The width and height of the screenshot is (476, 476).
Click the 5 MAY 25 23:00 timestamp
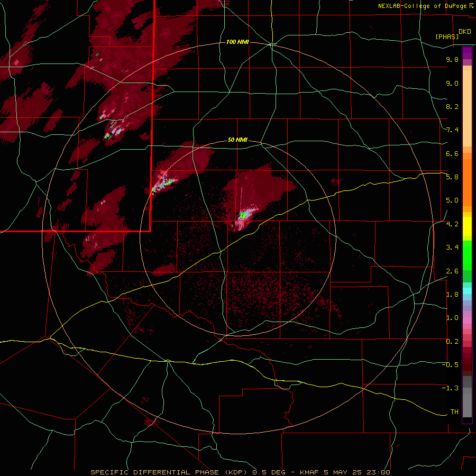coord(357,472)
